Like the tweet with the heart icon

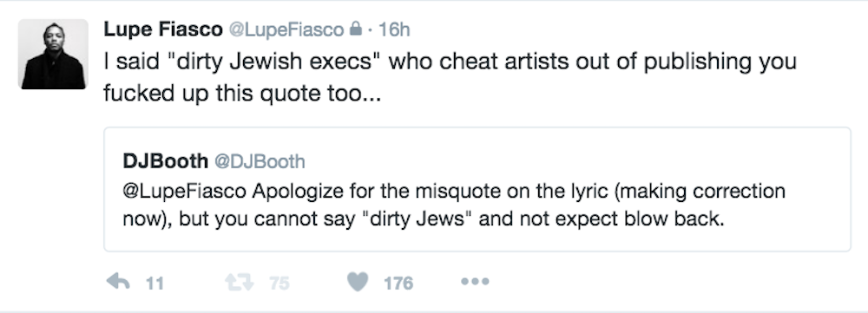pyautogui.click(x=358, y=283)
